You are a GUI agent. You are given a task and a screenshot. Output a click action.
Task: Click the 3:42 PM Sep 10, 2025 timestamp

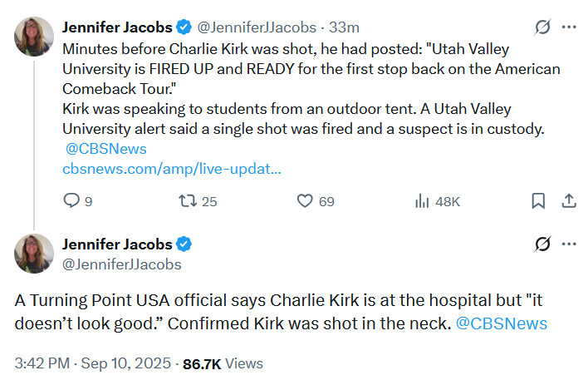pos(91,363)
